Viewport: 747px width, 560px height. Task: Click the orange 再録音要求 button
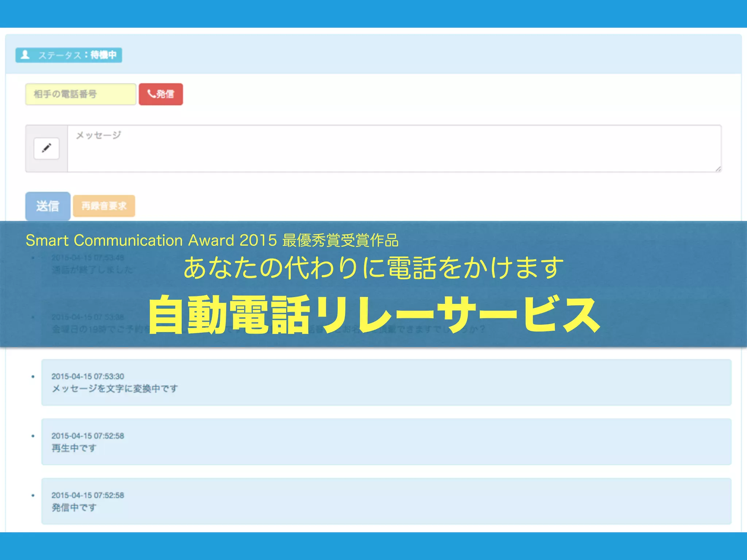pos(104,206)
